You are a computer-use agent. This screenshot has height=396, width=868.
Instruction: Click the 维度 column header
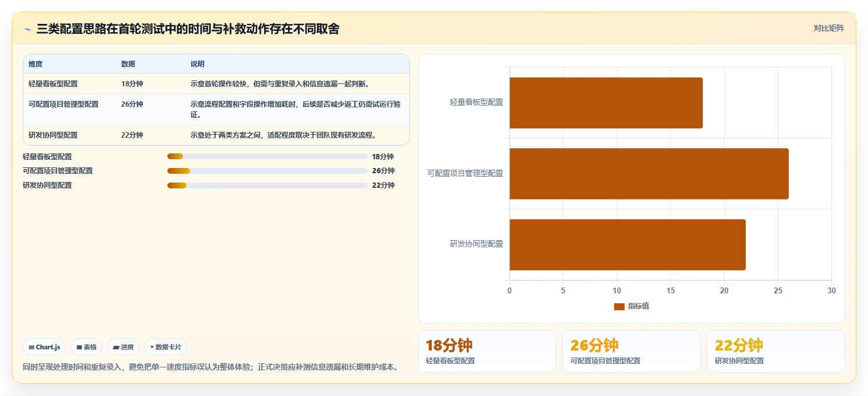(x=36, y=64)
